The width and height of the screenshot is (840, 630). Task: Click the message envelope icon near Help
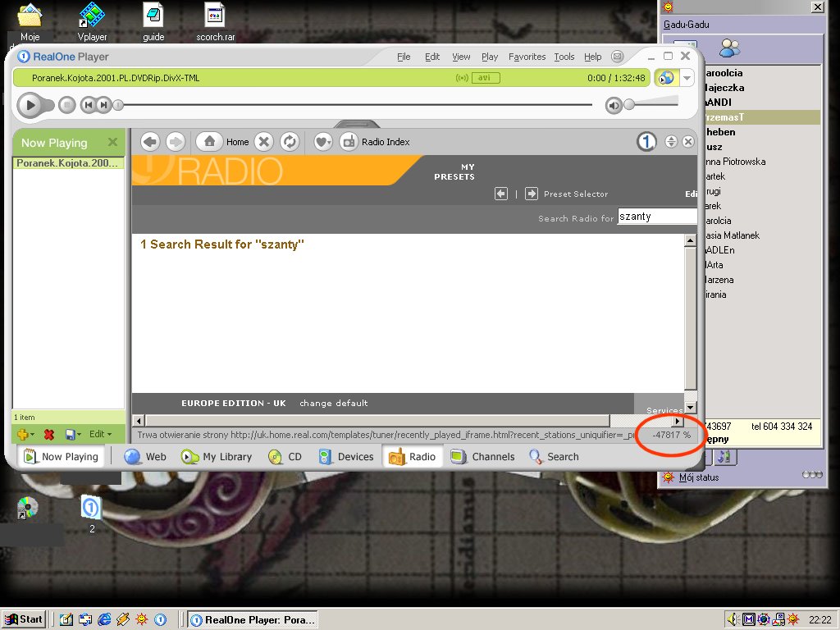617,57
